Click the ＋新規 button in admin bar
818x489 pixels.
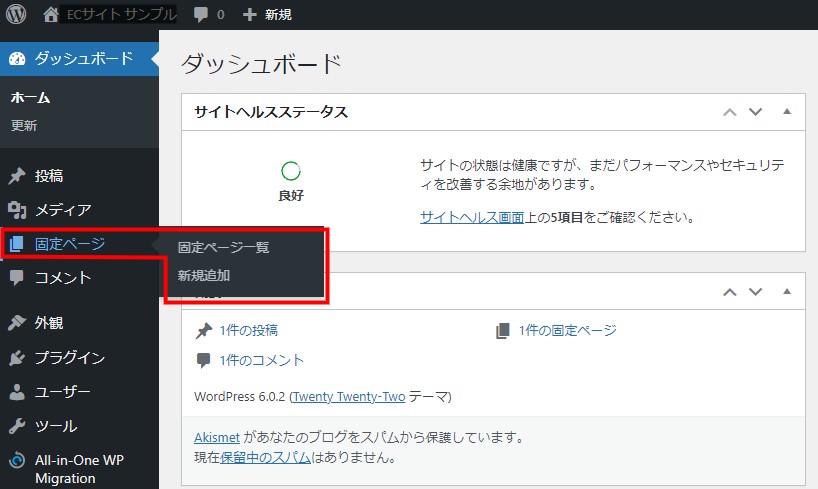pos(267,15)
